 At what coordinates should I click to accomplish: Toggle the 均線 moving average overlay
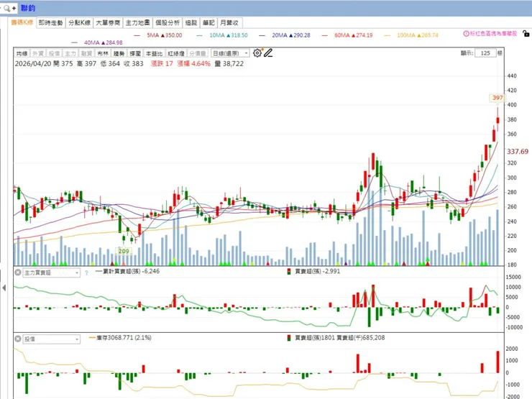[22, 53]
